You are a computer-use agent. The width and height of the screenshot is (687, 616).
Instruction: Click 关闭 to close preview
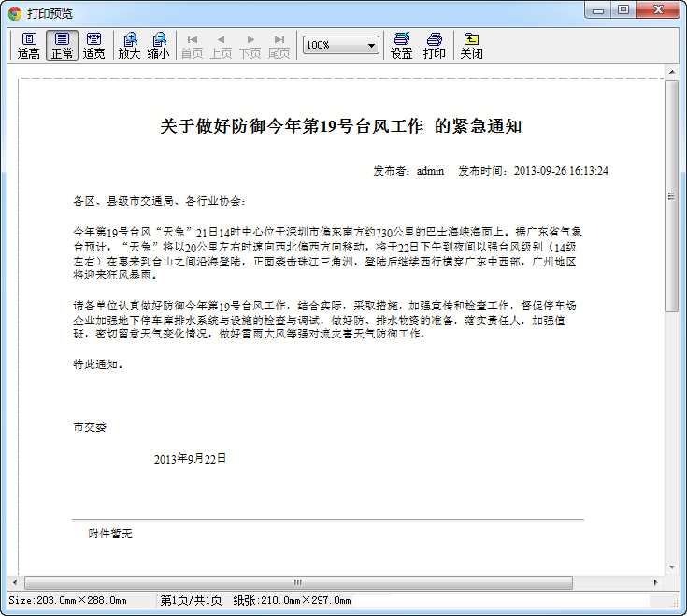click(x=471, y=46)
